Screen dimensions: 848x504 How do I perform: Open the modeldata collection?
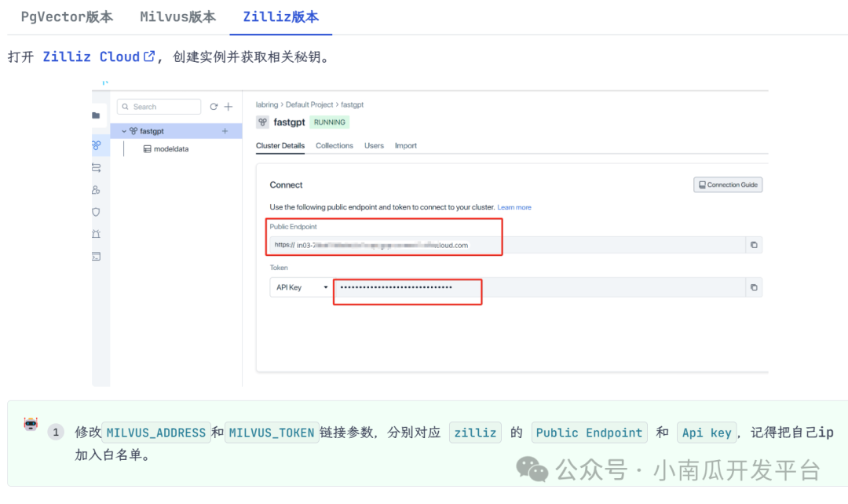[x=166, y=148]
